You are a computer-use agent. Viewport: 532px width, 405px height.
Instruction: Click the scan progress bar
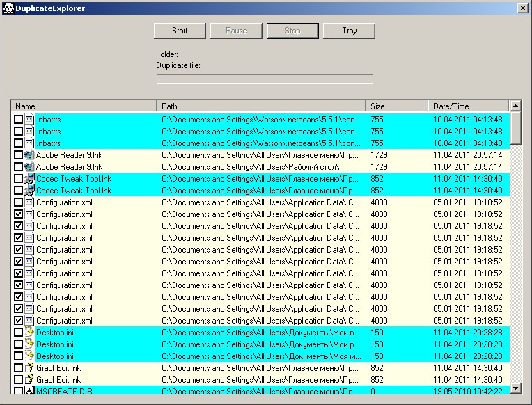(x=265, y=79)
